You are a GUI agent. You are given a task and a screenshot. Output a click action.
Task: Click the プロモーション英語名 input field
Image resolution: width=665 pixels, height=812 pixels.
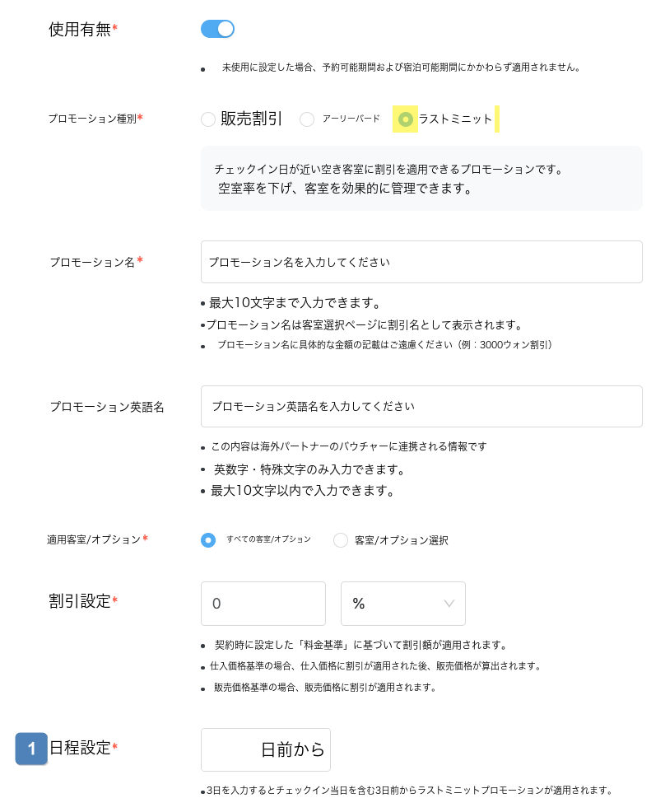(x=421, y=407)
